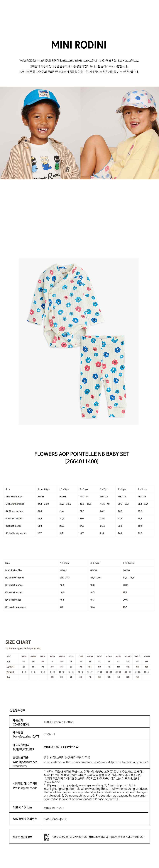Click the SIZE CHART heading

[18, 642]
